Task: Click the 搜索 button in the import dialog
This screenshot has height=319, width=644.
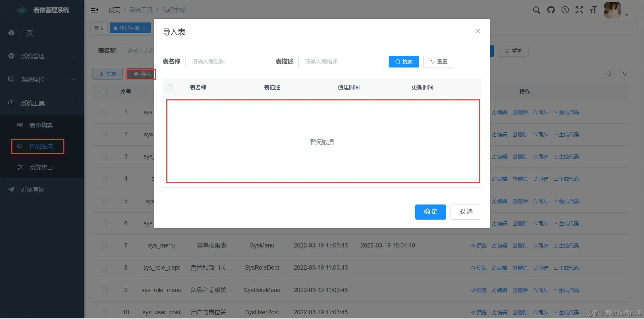Action: pos(404,61)
